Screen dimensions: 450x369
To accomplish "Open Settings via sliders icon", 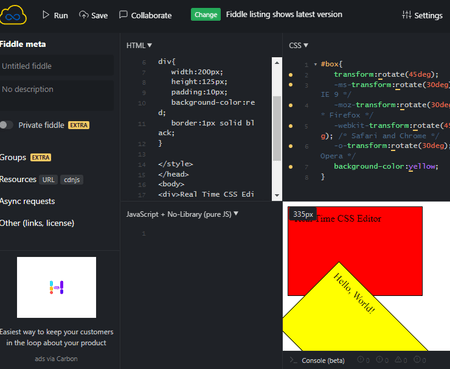I will (x=406, y=15).
